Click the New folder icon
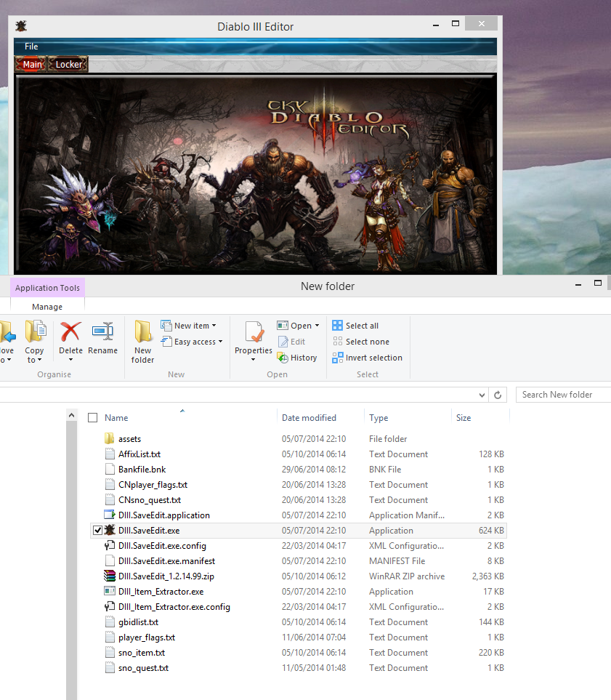Viewport: 611px width, 700px height. pyautogui.click(x=142, y=333)
